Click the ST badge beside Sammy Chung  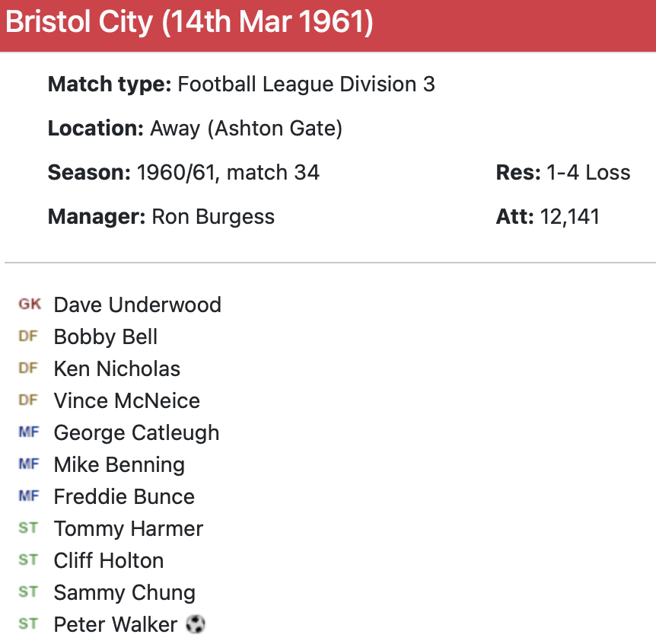pyautogui.click(x=28, y=592)
